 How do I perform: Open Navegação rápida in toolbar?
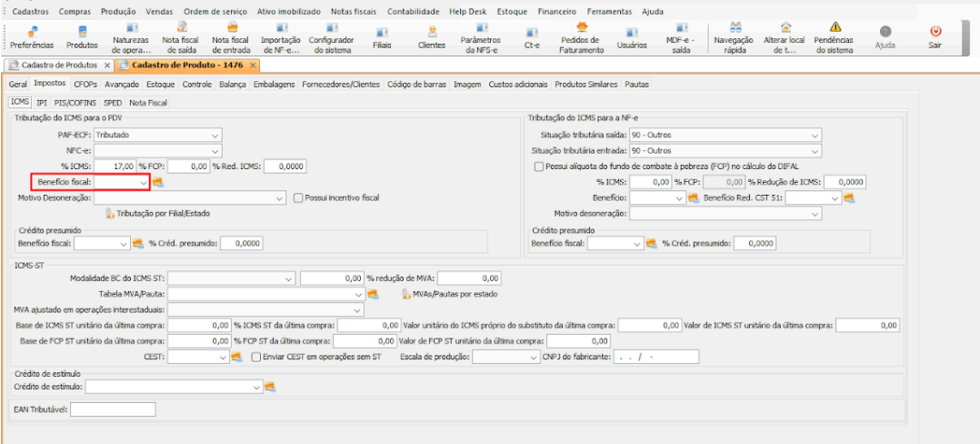pos(733,37)
